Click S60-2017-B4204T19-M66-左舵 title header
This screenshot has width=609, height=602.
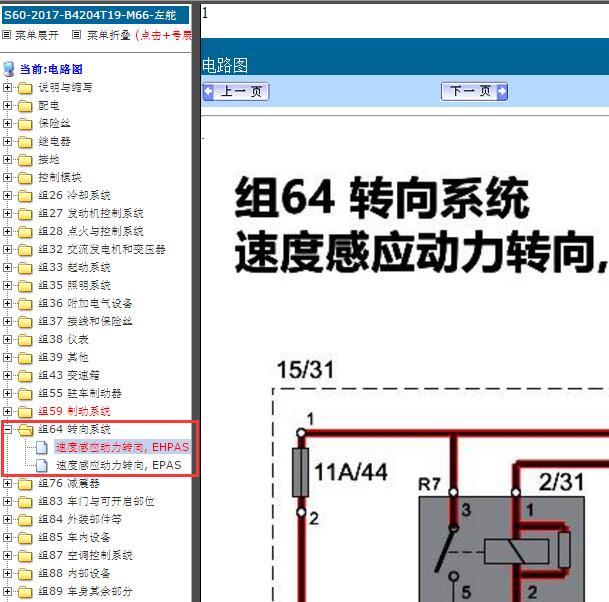click(95, 15)
